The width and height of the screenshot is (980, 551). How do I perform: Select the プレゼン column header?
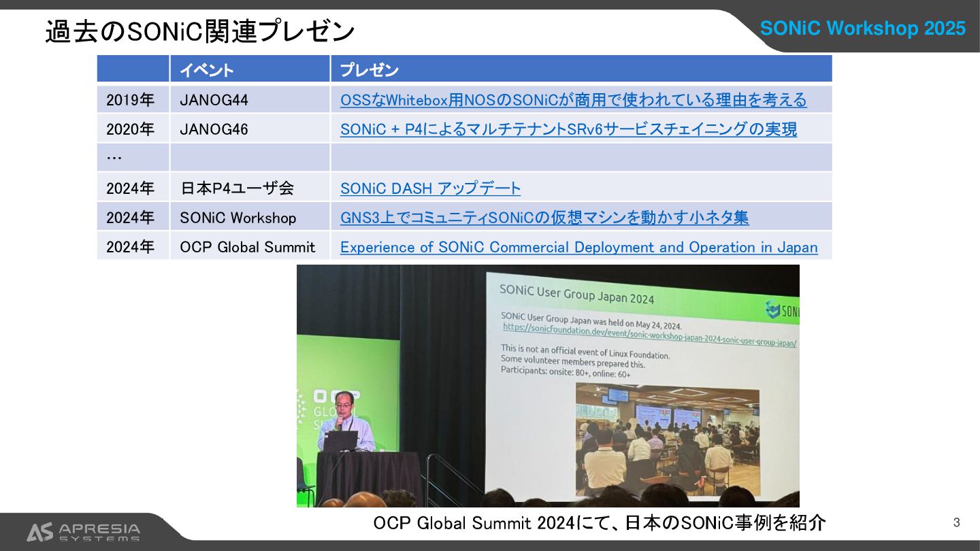(581, 69)
